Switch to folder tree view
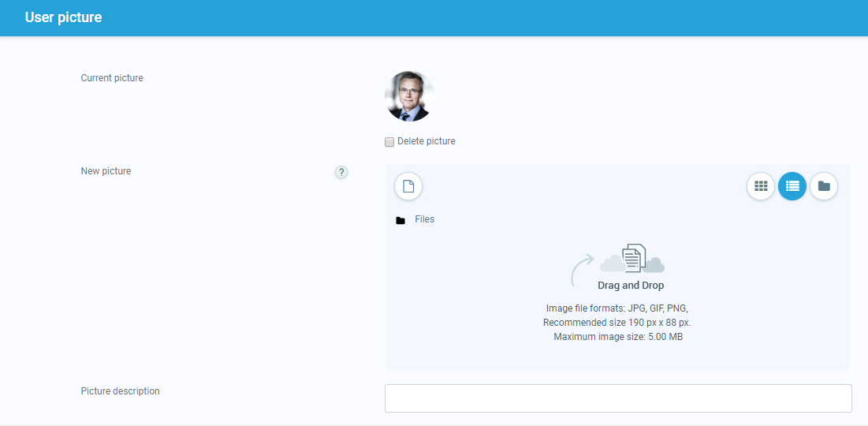The image size is (868, 426). click(824, 186)
